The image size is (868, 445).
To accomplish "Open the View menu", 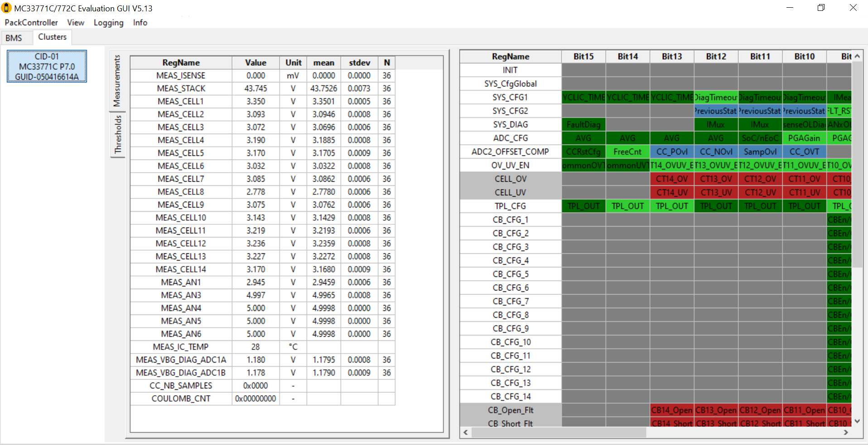I will point(76,23).
